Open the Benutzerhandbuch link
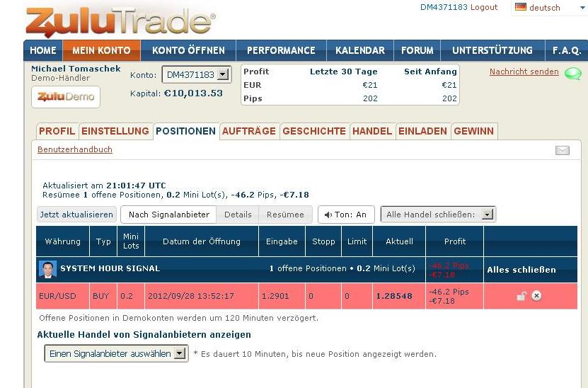 click(75, 149)
